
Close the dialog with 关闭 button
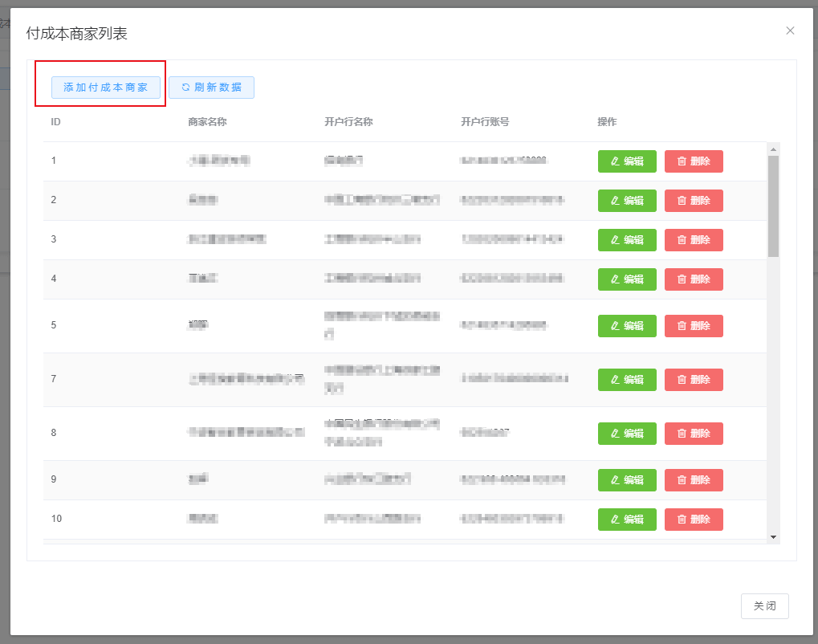pyautogui.click(x=764, y=606)
